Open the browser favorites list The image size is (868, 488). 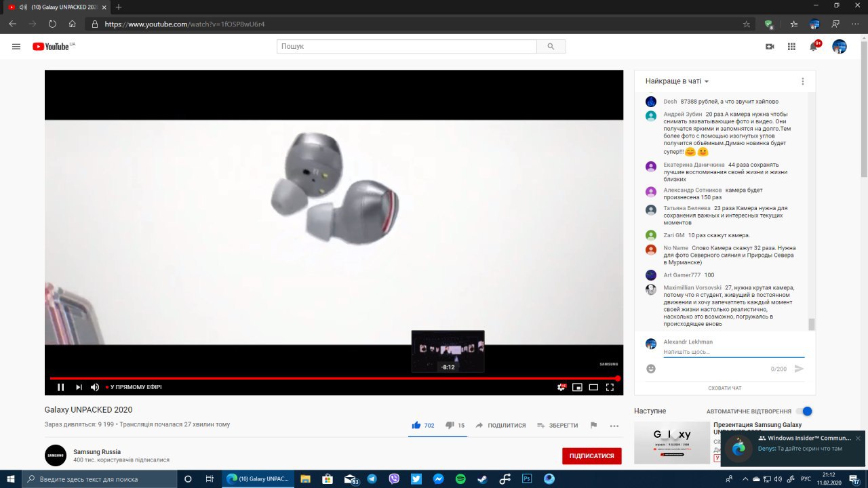[x=794, y=24]
